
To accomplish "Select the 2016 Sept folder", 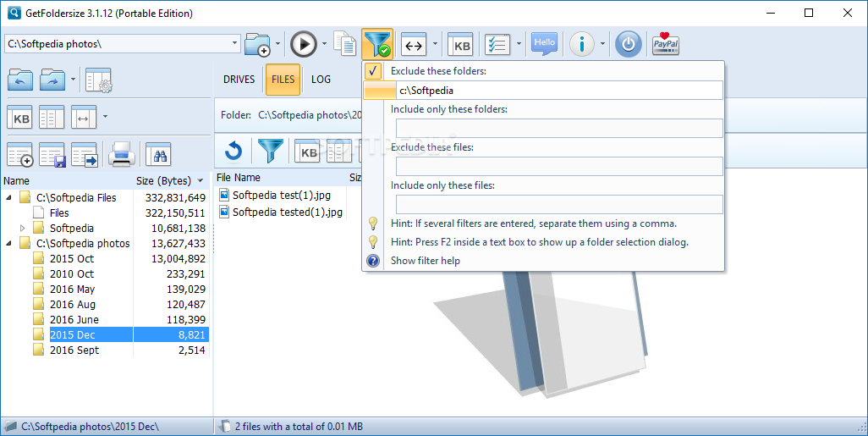I will point(74,350).
